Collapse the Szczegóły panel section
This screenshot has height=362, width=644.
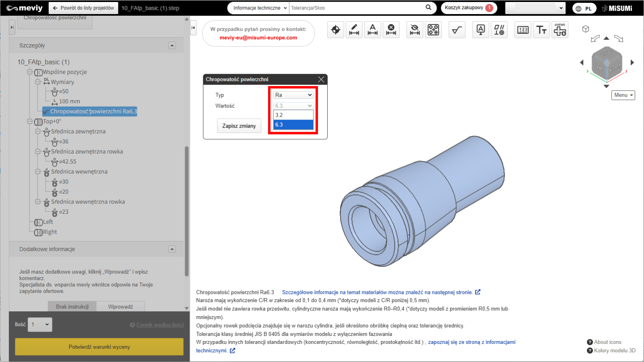click(172, 45)
